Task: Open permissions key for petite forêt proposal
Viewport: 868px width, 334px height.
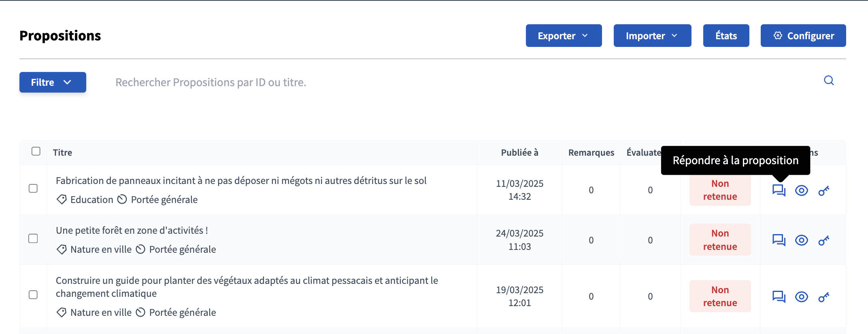Action: tap(824, 241)
